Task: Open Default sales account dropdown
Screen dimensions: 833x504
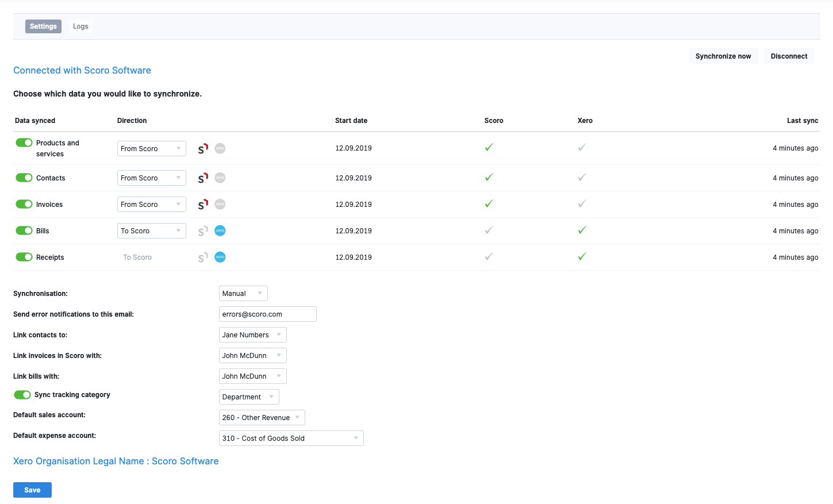Action: [x=262, y=418]
